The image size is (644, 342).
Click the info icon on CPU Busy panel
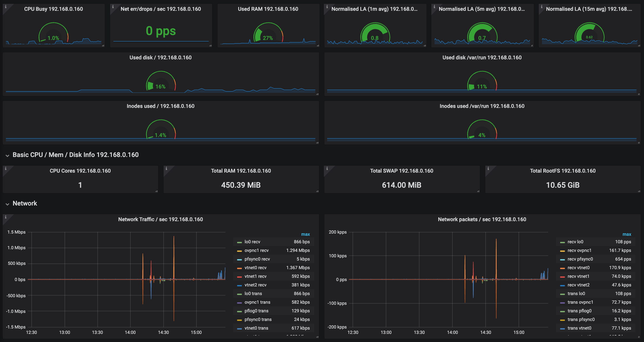(6, 6)
